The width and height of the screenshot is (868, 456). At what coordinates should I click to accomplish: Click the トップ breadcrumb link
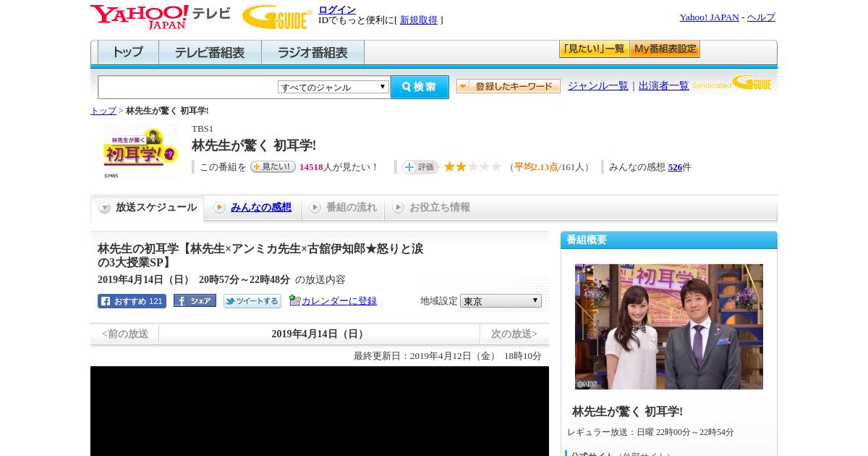[x=103, y=111]
